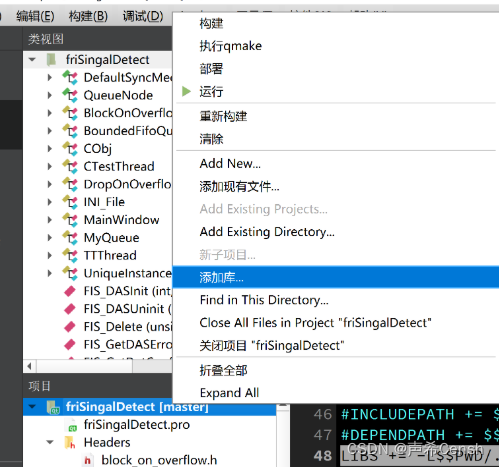Click the CObj class icon
499x467 pixels.
tap(70, 148)
